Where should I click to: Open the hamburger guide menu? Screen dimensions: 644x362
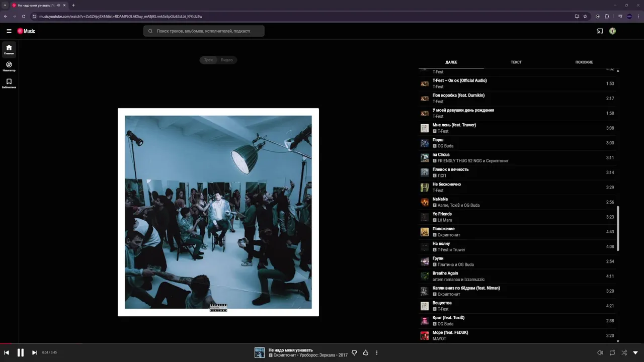pos(9,31)
